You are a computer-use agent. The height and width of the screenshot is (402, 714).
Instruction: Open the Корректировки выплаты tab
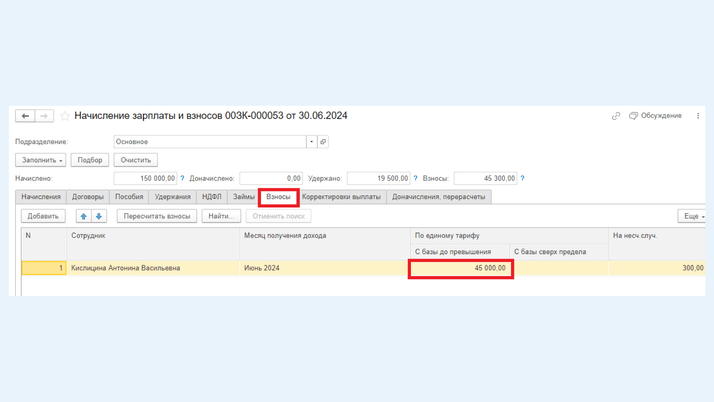(x=341, y=197)
